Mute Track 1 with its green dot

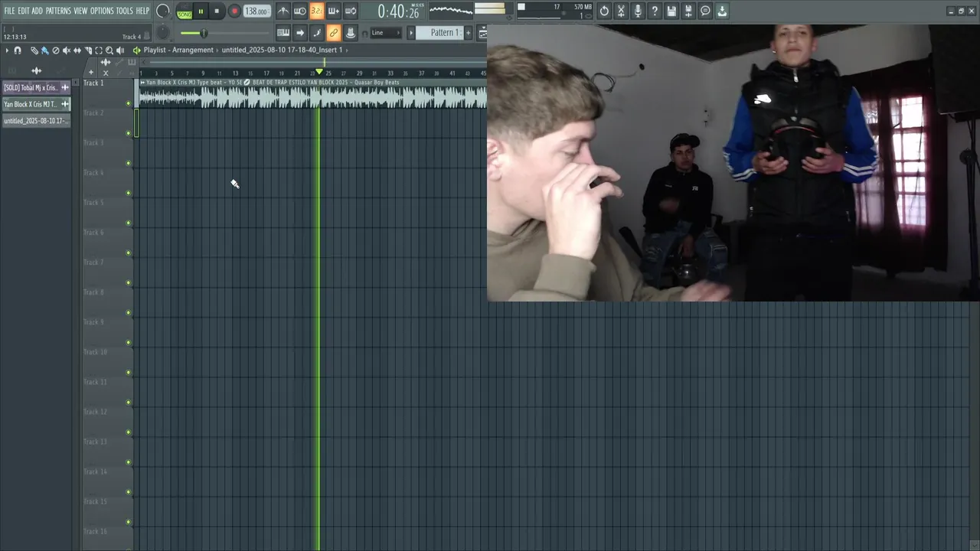[128, 103]
